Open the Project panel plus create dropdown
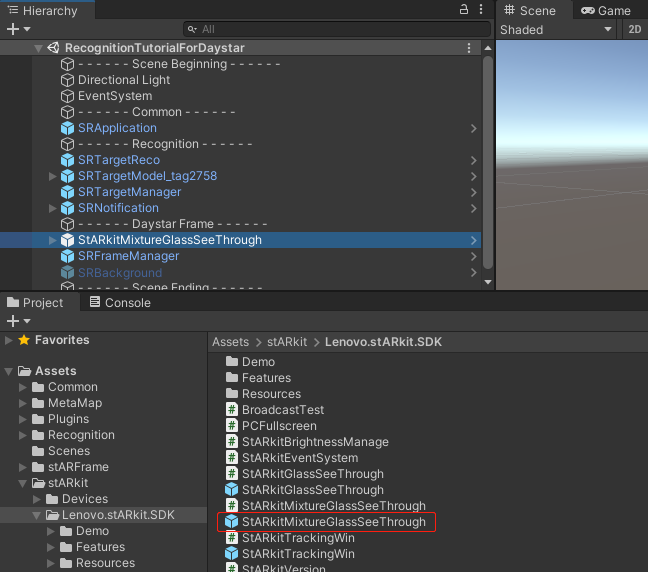Image resolution: width=648 pixels, height=572 pixels. point(18,321)
